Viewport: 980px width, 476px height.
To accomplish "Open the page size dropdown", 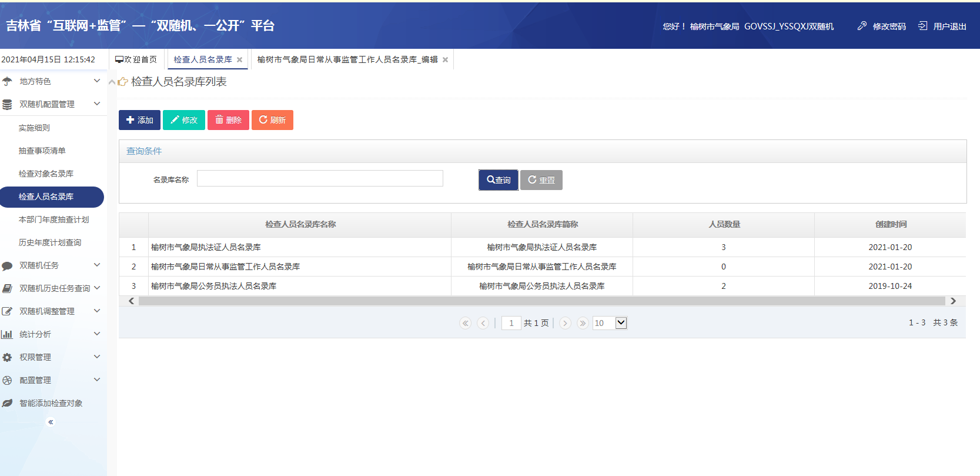I will (621, 323).
